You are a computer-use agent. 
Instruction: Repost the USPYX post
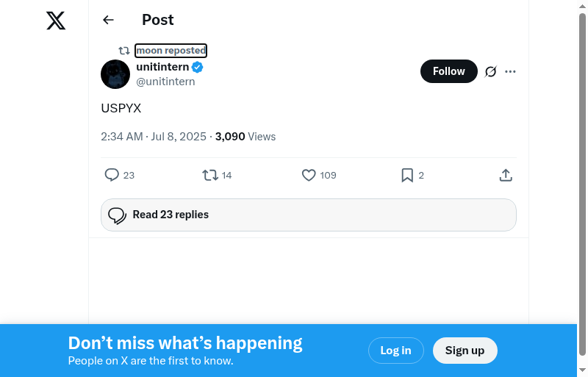(210, 175)
